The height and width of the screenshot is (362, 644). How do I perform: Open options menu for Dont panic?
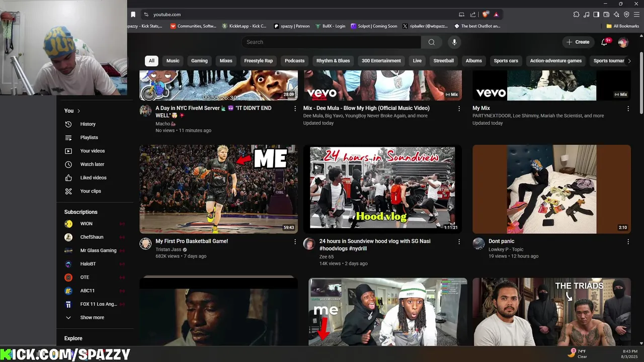[628, 242]
